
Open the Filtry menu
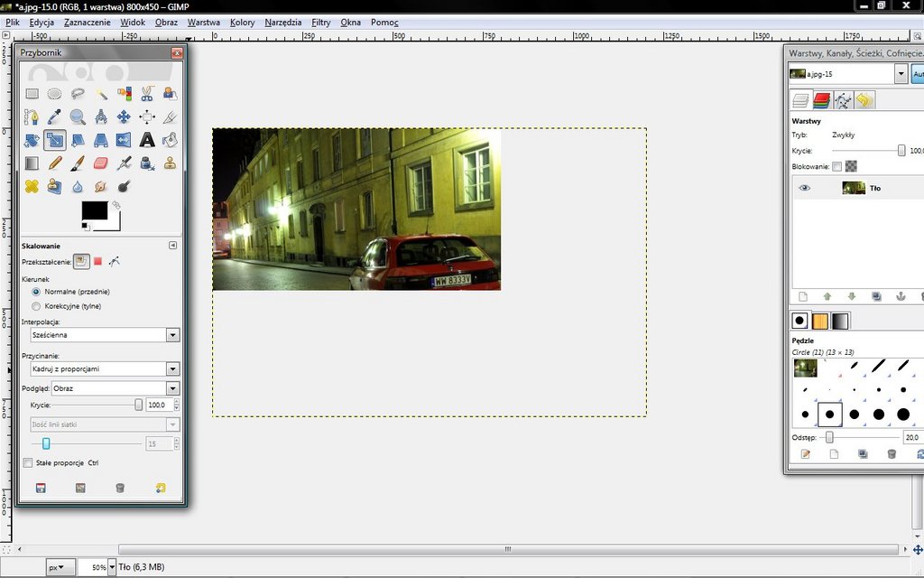click(x=321, y=23)
